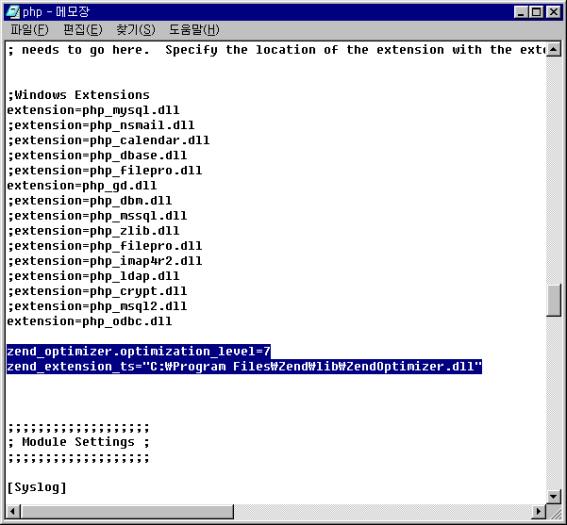Place cursor at the [Syslog] section header
This screenshot has height=525, width=567.
coord(37,487)
